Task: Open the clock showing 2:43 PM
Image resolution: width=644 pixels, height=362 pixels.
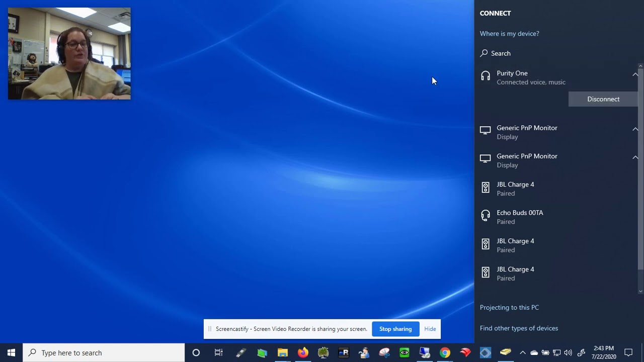Action: pyautogui.click(x=604, y=352)
